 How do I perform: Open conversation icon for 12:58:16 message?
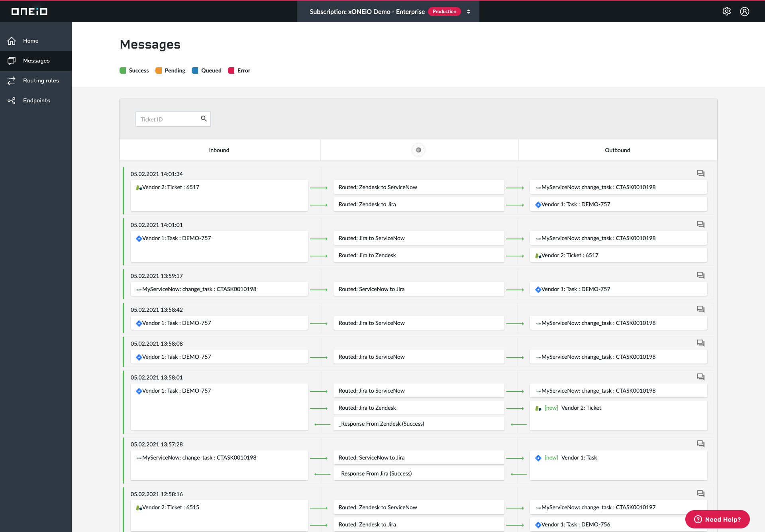tap(701, 494)
